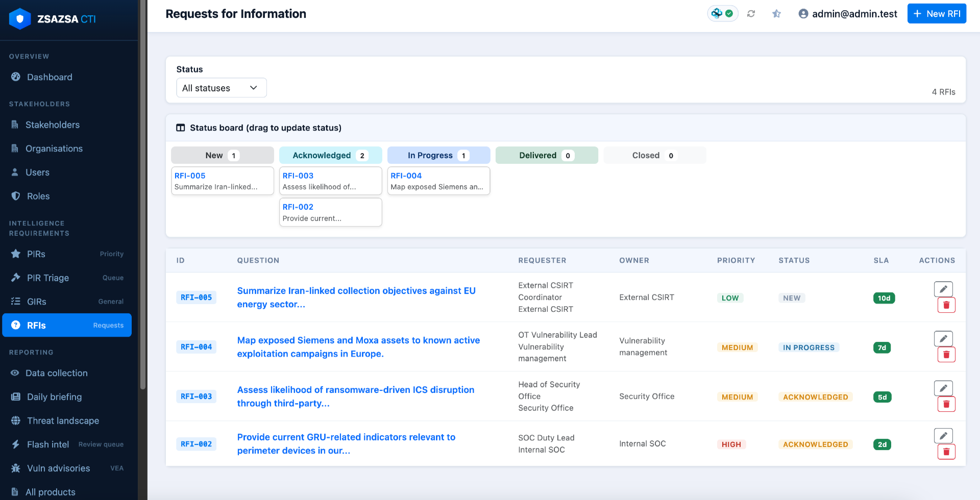Click the PRIORITY column header
980x500 pixels.
pos(736,260)
